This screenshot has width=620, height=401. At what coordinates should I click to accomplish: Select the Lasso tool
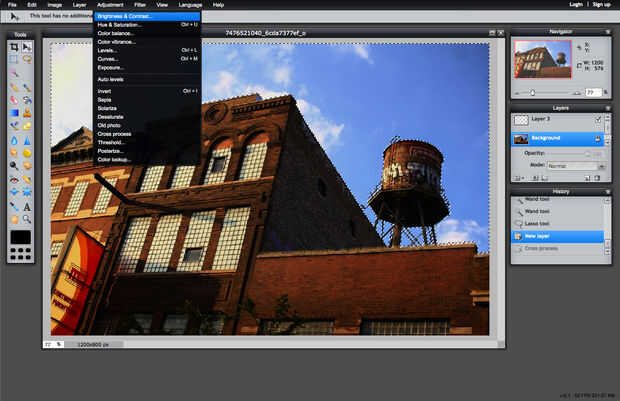(27, 60)
